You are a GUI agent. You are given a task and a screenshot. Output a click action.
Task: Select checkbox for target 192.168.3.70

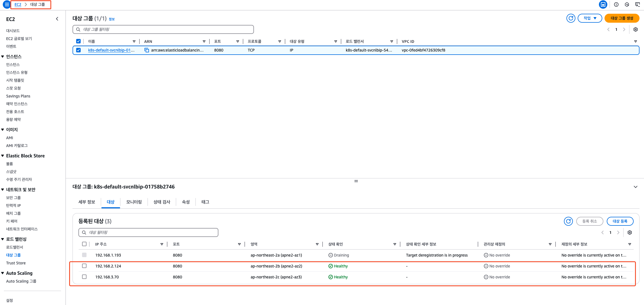point(84,277)
